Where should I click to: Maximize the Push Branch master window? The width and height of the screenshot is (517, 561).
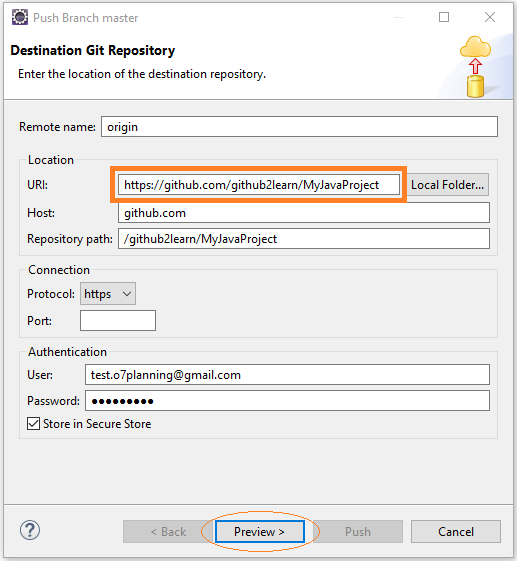point(444,17)
